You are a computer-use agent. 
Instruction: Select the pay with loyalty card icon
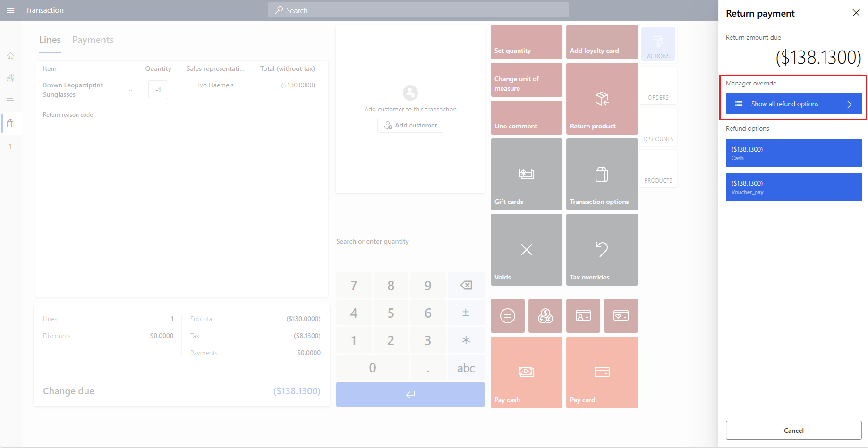click(x=621, y=316)
